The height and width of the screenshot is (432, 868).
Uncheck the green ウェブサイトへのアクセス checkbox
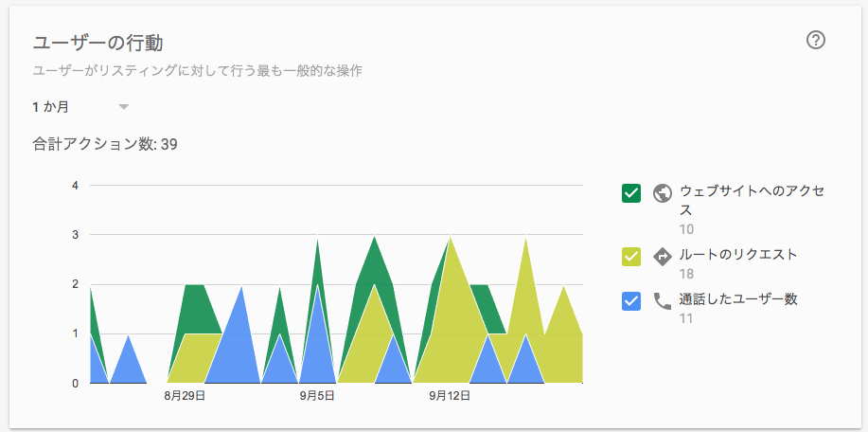click(x=631, y=193)
